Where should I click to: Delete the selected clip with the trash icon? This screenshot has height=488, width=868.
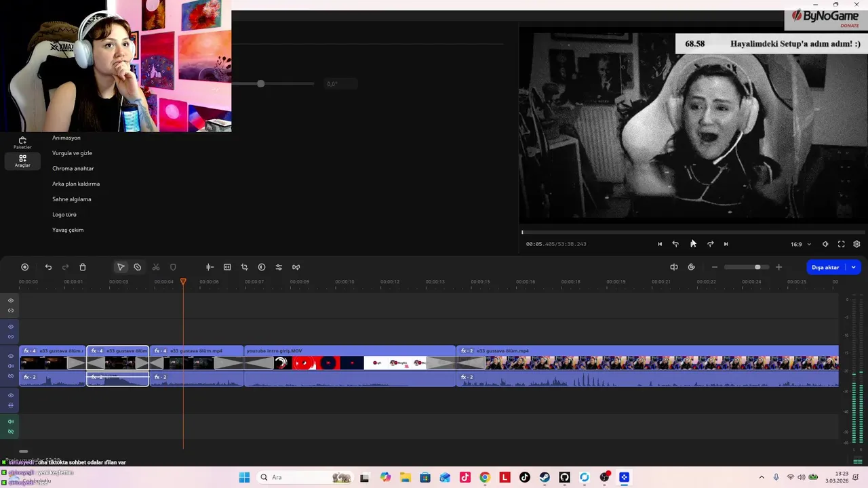point(83,267)
